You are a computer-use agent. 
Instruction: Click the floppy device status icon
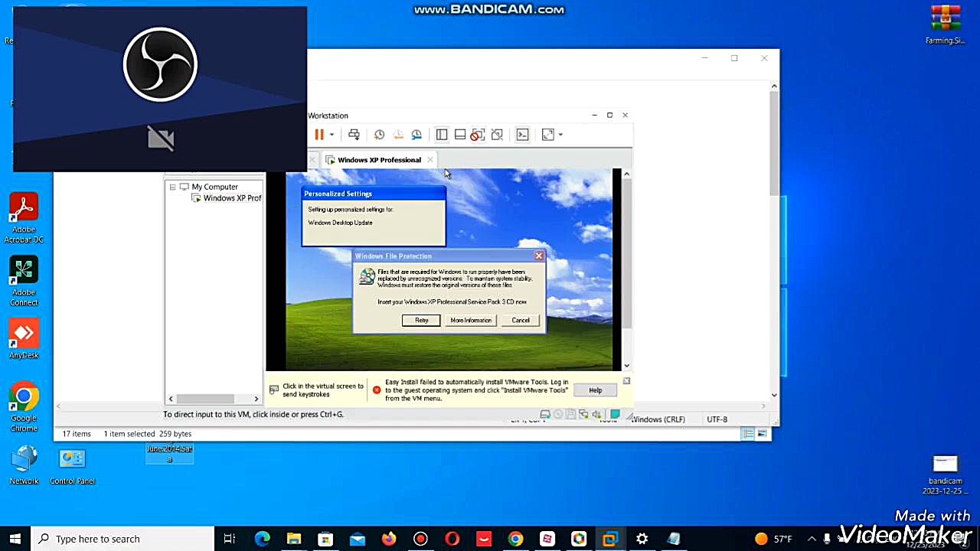[570, 415]
